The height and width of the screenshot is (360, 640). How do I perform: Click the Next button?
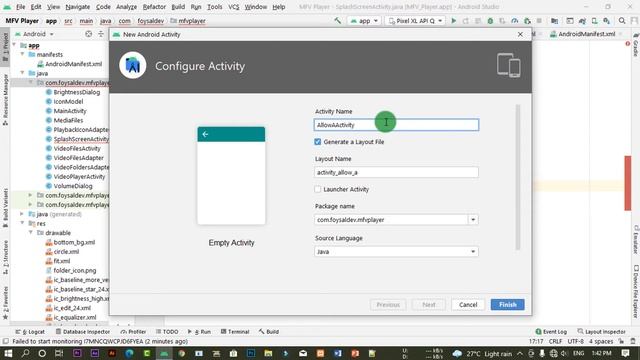(429, 304)
